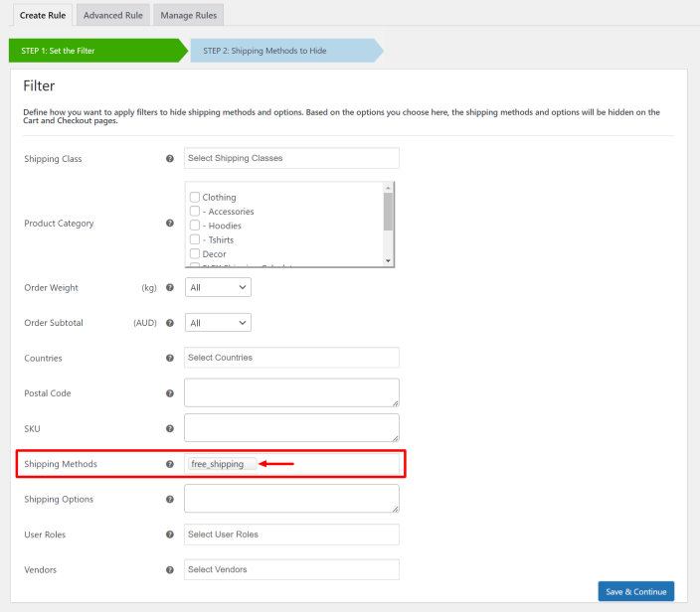
Task: Click the Shipping Options help icon
Action: point(170,499)
